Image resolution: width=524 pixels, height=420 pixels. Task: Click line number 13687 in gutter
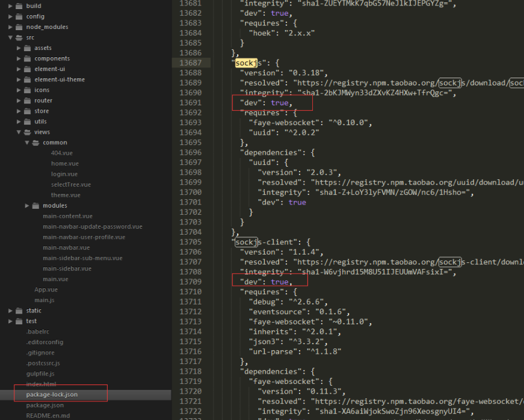click(x=191, y=63)
